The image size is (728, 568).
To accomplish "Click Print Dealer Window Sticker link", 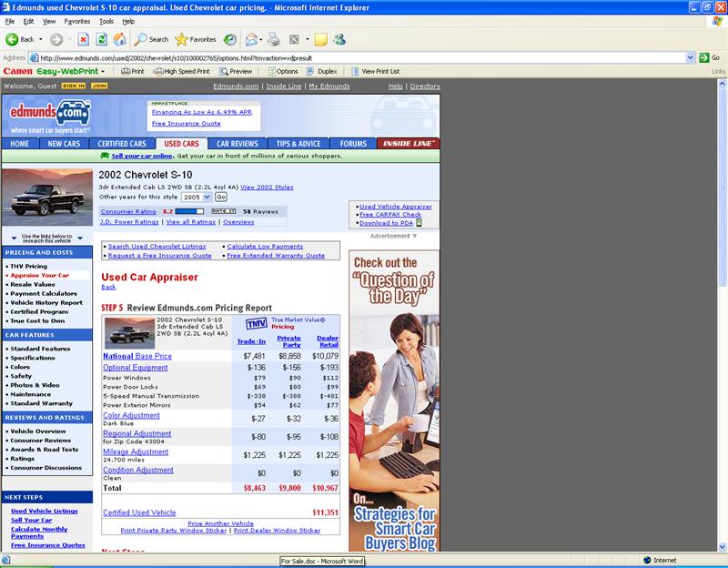I will click(x=278, y=531).
